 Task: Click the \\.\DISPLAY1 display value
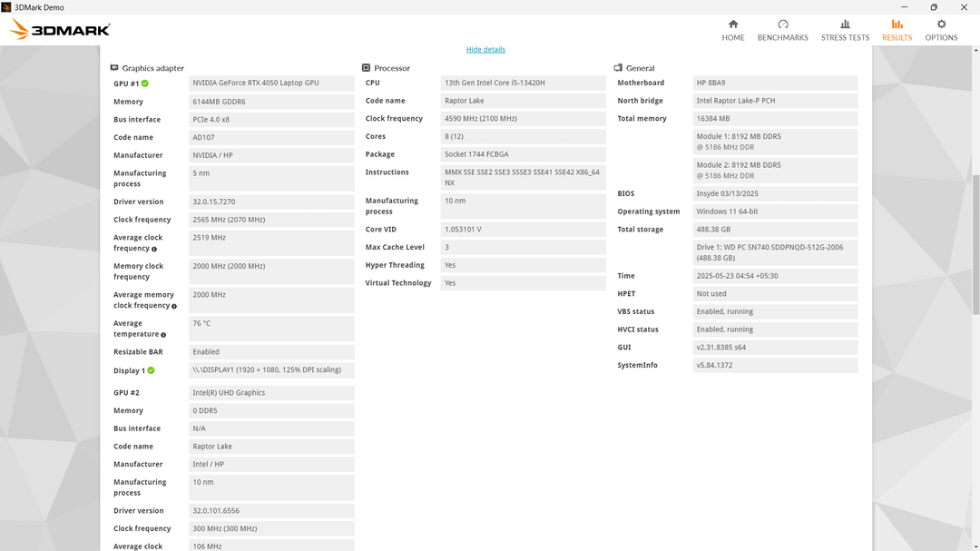pos(271,369)
